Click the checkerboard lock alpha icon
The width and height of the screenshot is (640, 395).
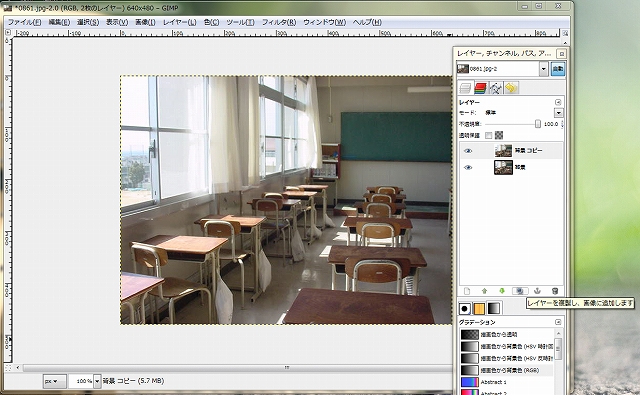(499, 135)
